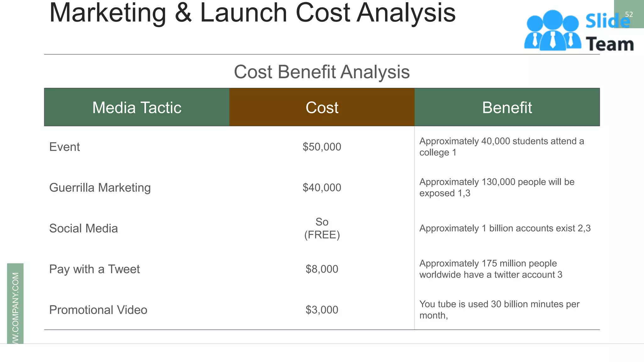Click the 130,000 people exposed benefit text
This screenshot has width=644, height=362.
tap(497, 188)
